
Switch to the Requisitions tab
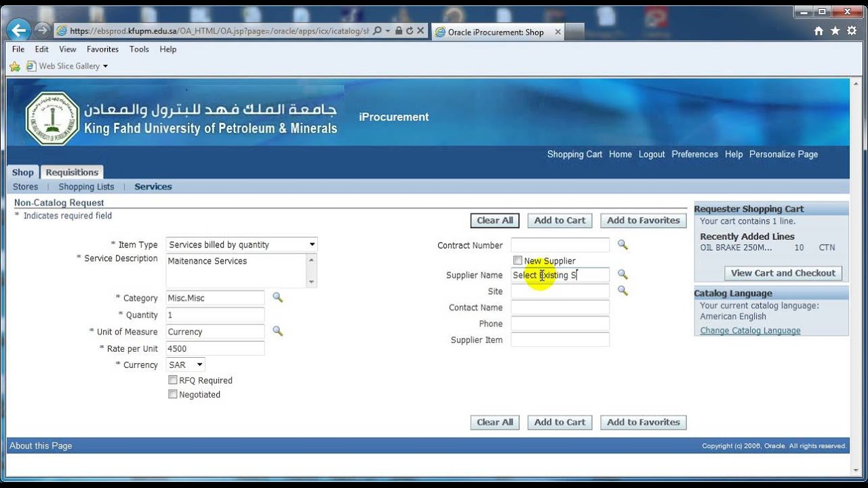tap(72, 172)
